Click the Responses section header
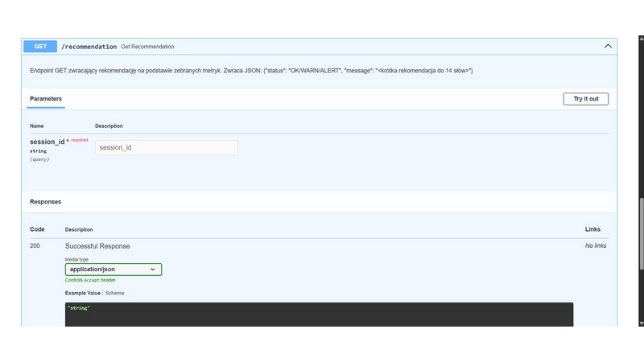Screen dimensions: 644x362 tap(45, 202)
